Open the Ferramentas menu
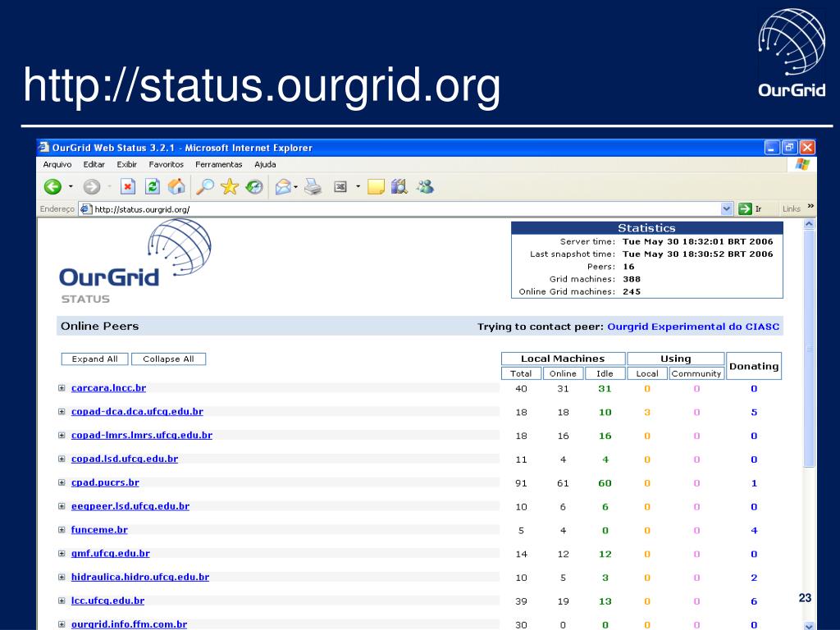Viewport: 840px width, 630px height. click(x=218, y=164)
